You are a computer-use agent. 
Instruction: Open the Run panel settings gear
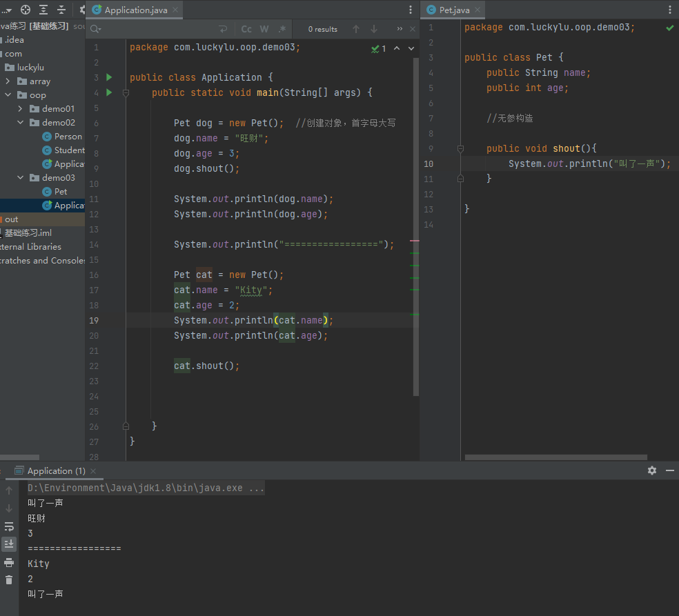pos(652,470)
